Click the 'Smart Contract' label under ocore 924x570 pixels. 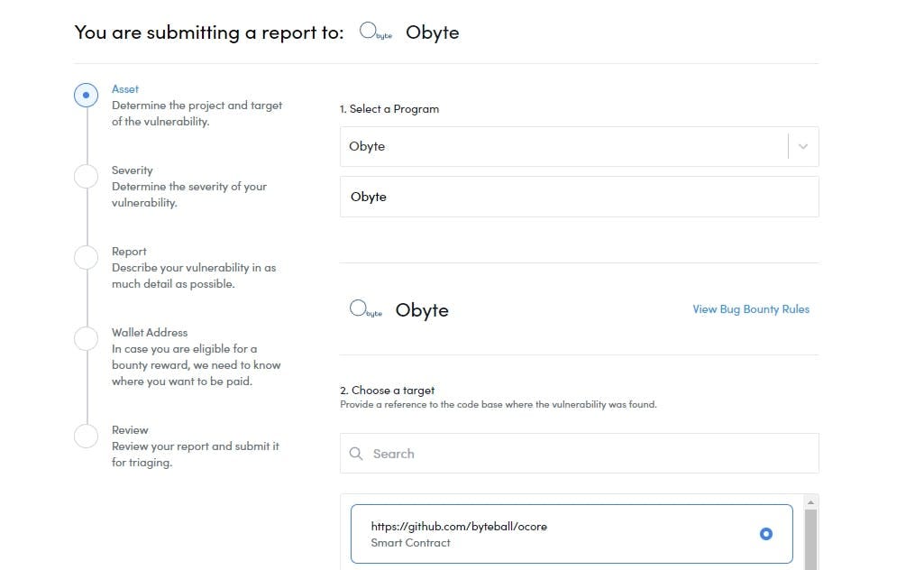point(410,543)
